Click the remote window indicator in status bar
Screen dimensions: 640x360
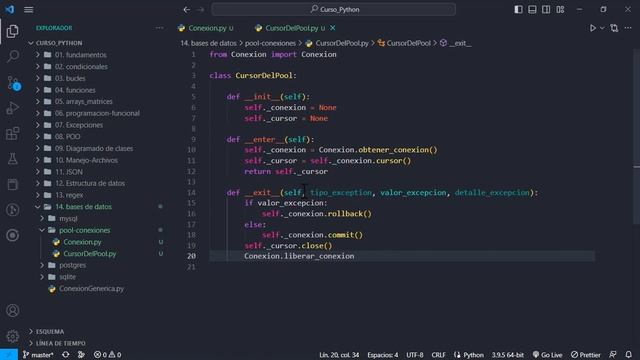pos(9,355)
